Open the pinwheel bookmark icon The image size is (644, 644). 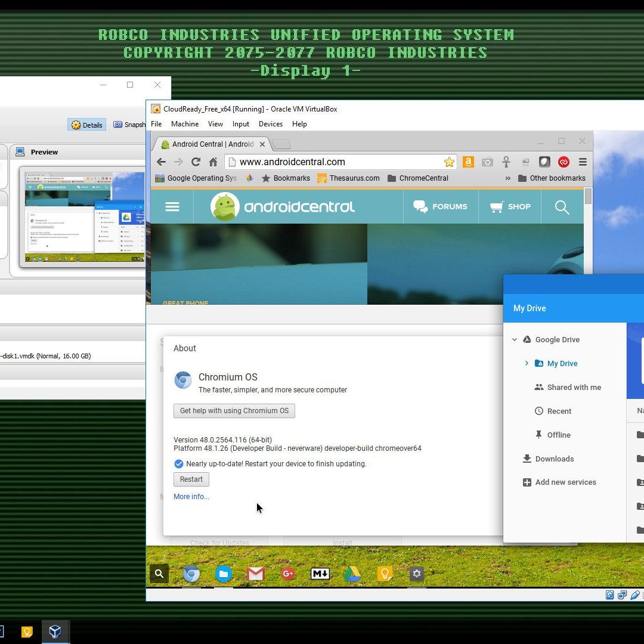click(249, 178)
